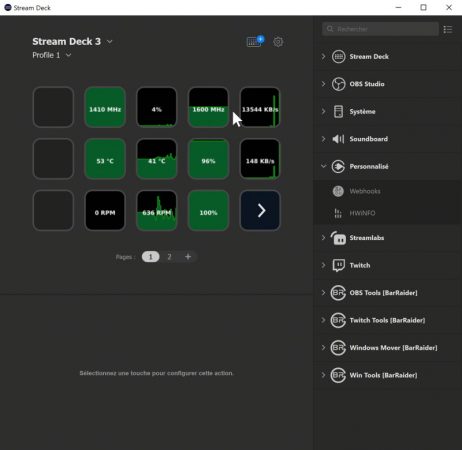Click the OBS Studio category icon
This screenshot has width=462, height=450.
[x=338, y=84]
